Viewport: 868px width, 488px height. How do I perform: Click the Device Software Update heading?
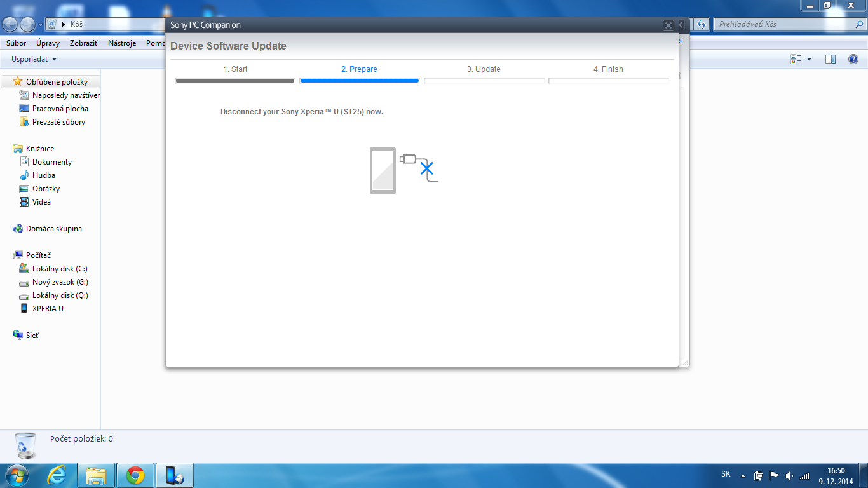(x=228, y=46)
